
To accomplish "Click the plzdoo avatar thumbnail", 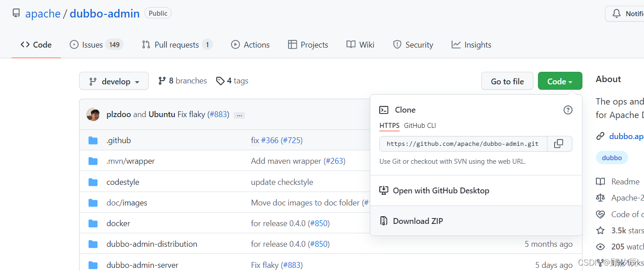I will coord(93,114).
